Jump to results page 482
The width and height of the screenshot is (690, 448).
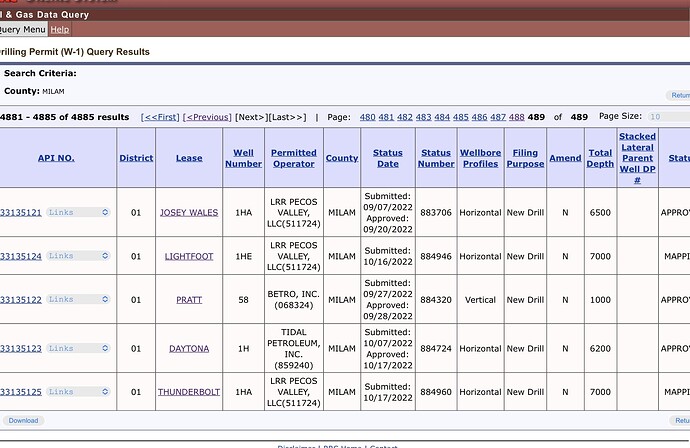click(x=405, y=117)
